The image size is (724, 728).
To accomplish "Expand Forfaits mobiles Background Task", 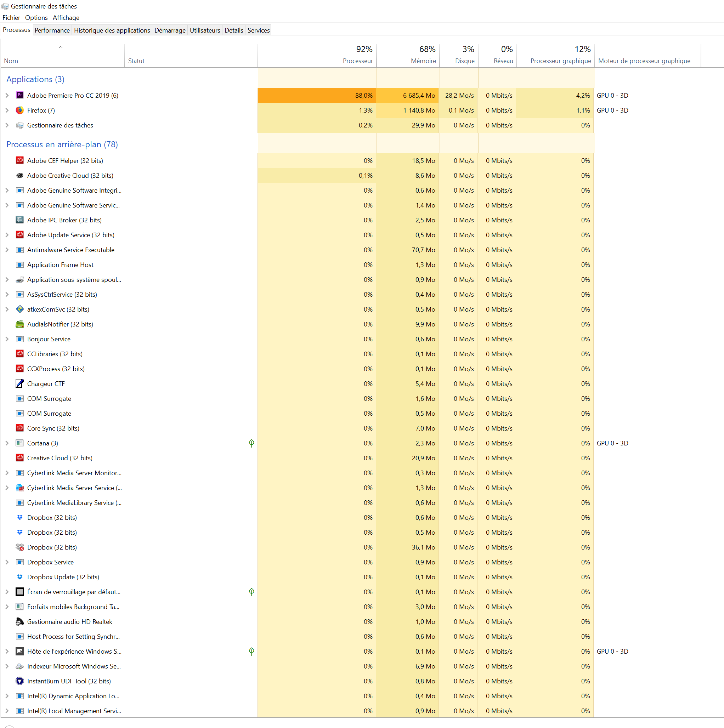I will [x=7, y=607].
